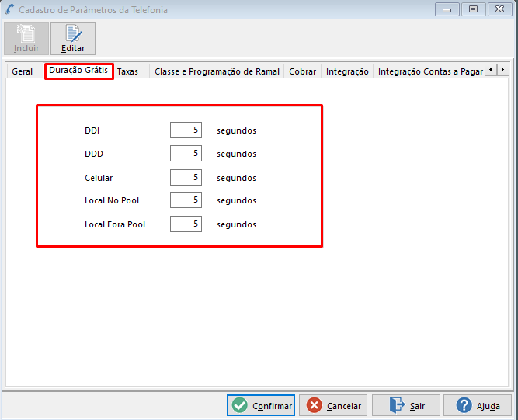Click the Local Fora Pool label

[115, 224]
